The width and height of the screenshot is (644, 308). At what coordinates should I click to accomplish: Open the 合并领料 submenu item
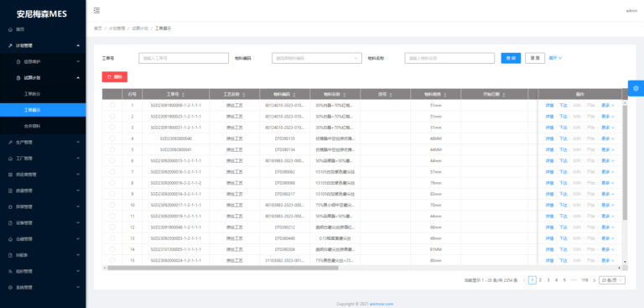tap(43, 126)
